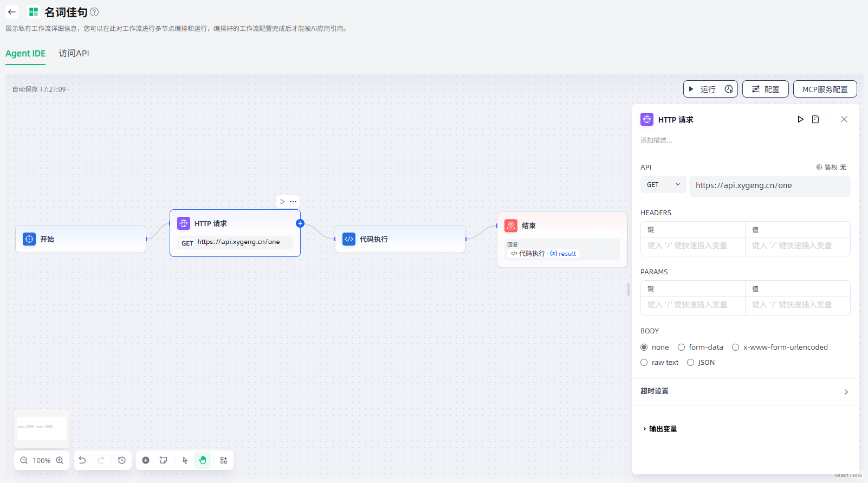Click the add node plus icon
Image resolution: width=868 pixels, height=483 pixels.
point(146,460)
